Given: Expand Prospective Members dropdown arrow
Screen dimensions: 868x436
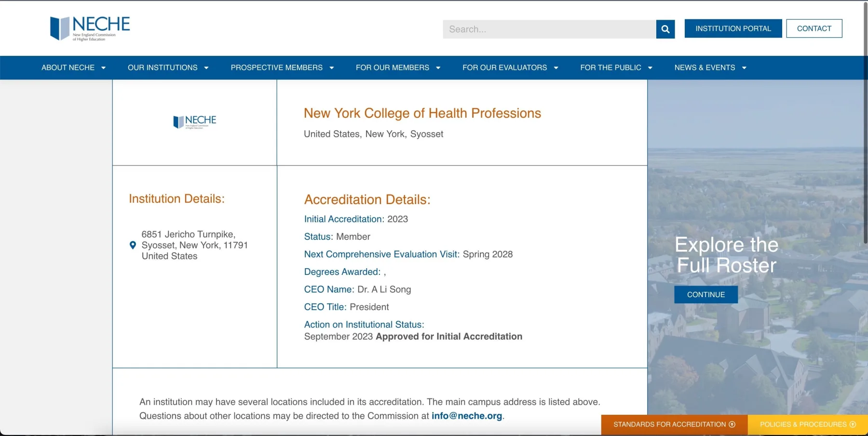Looking at the screenshot, I should pyautogui.click(x=332, y=68).
